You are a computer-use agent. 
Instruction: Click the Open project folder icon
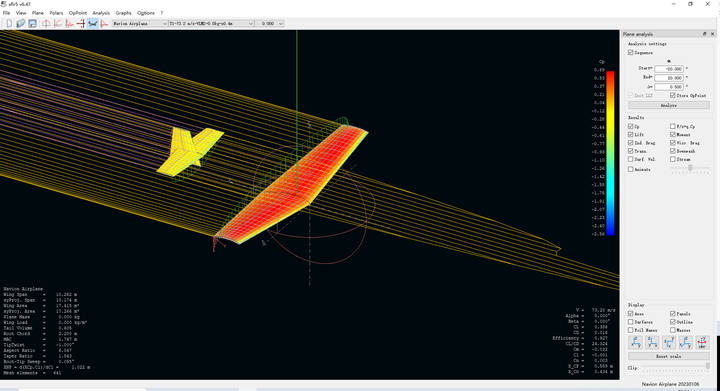(x=21, y=23)
